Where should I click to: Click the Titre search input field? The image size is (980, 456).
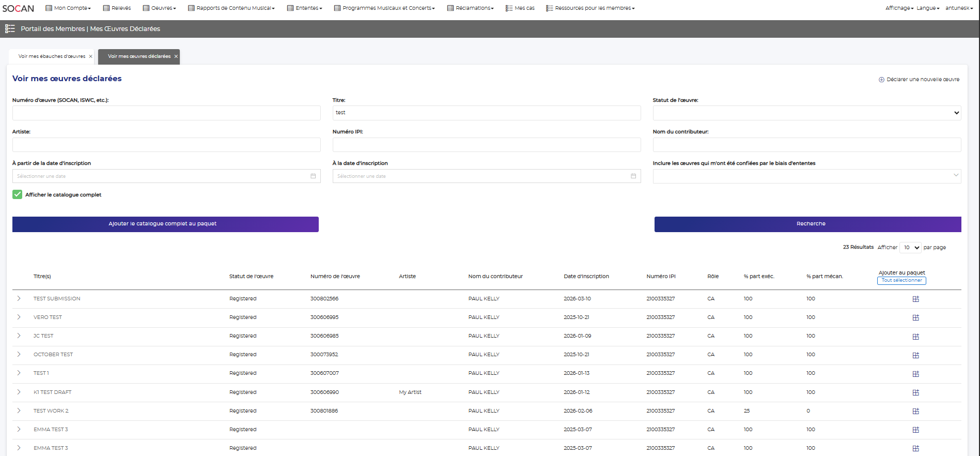(x=486, y=113)
